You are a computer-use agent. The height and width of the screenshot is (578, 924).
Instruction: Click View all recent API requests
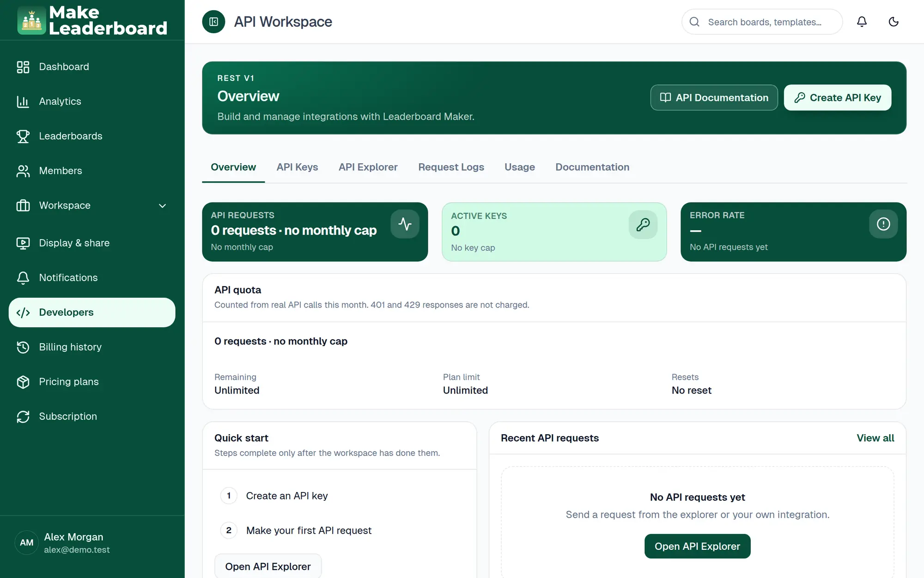click(x=875, y=438)
